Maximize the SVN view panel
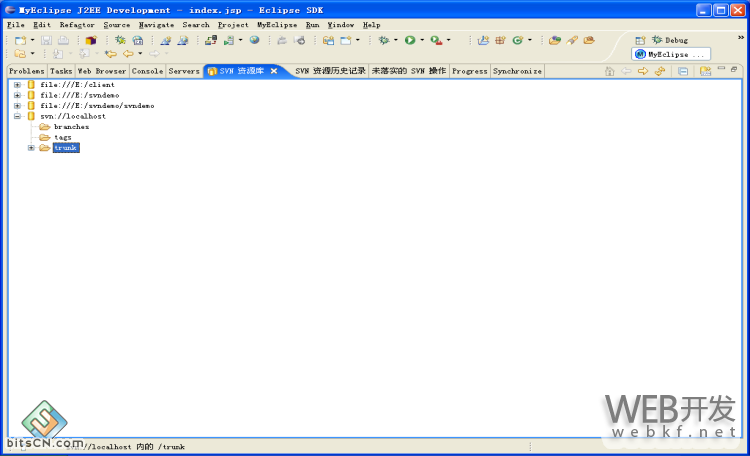This screenshot has height=456, width=750. click(x=734, y=69)
